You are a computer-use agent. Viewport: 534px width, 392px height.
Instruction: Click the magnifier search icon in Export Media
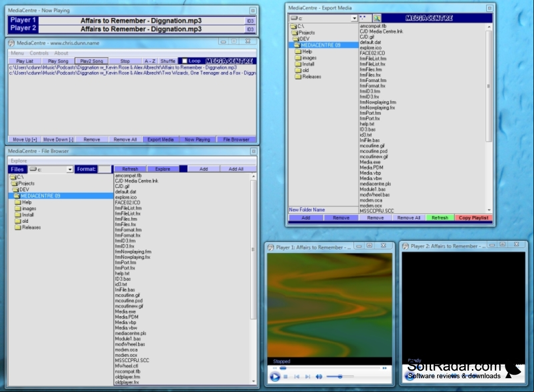(x=377, y=18)
